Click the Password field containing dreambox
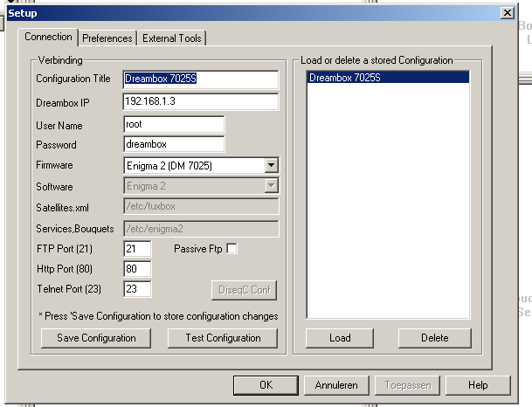Viewport: 532px width, 407px height. 174,144
